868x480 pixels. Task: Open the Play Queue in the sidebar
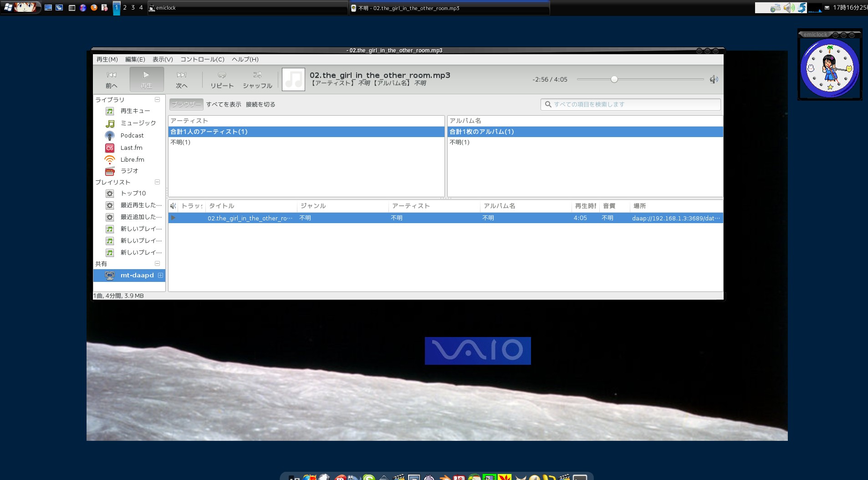pos(135,111)
